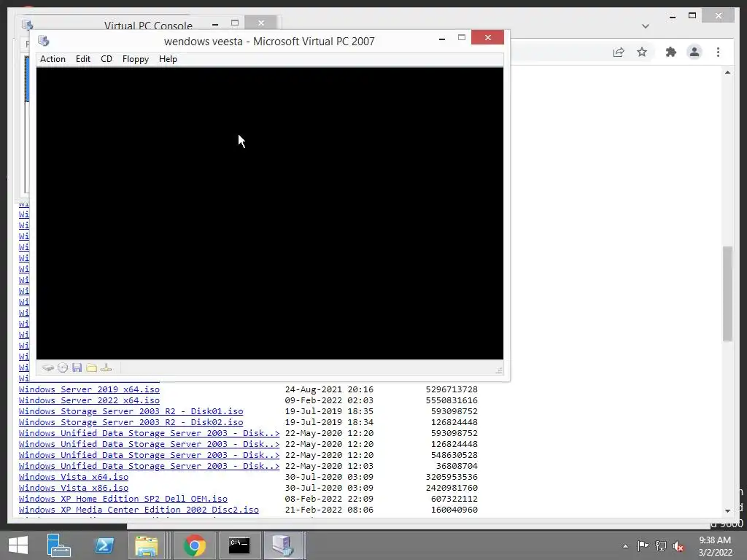Switch to Command Prompt in the taskbar
The height and width of the screenshot is (560, 747).
[x=239, y=545]
